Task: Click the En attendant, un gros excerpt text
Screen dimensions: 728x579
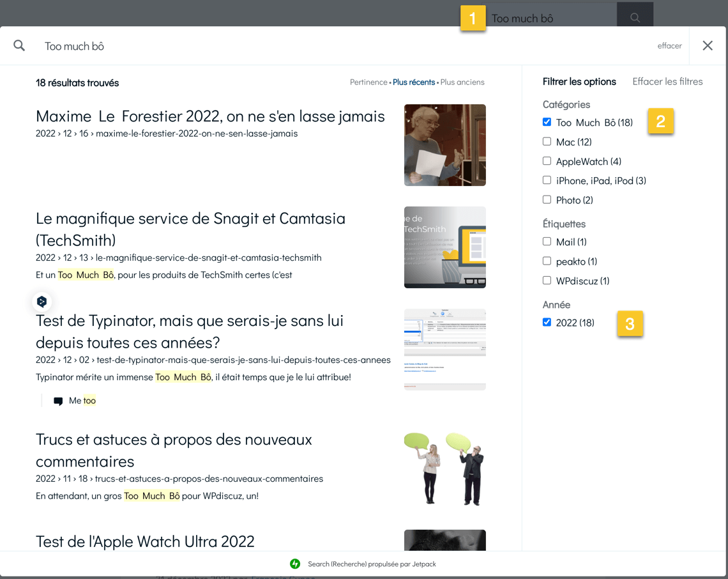Action: (x=147, y=496)
